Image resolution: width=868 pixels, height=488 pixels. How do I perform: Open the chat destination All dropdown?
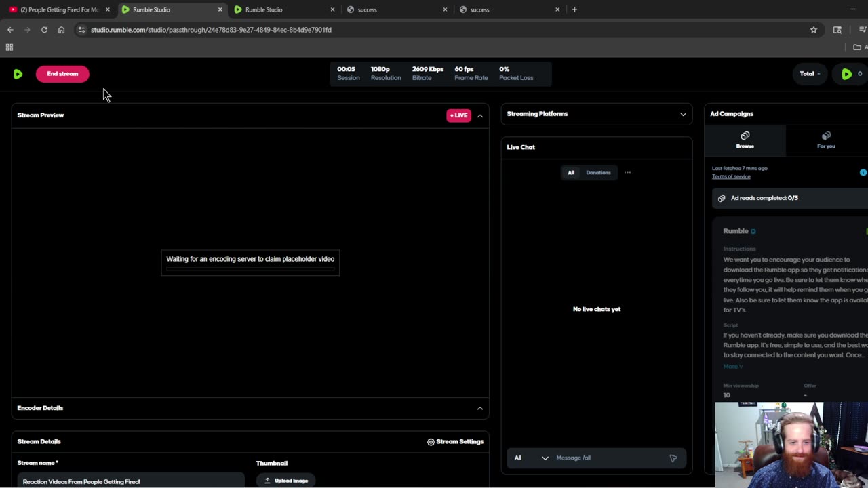point(531,458)
